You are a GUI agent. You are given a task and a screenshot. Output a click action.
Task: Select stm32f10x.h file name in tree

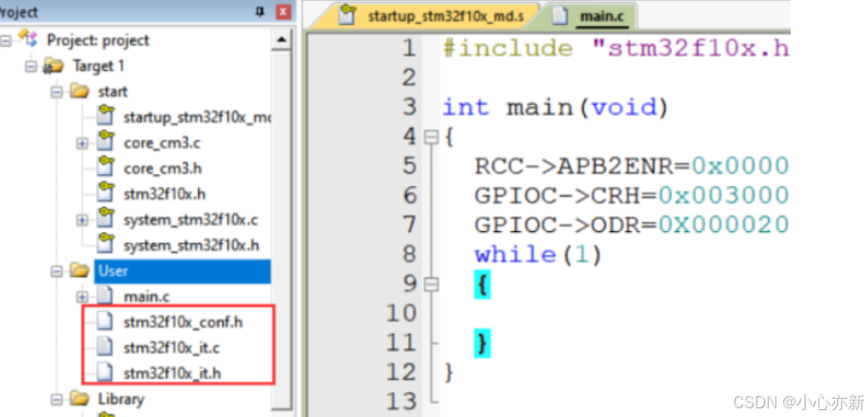[165, 195]
